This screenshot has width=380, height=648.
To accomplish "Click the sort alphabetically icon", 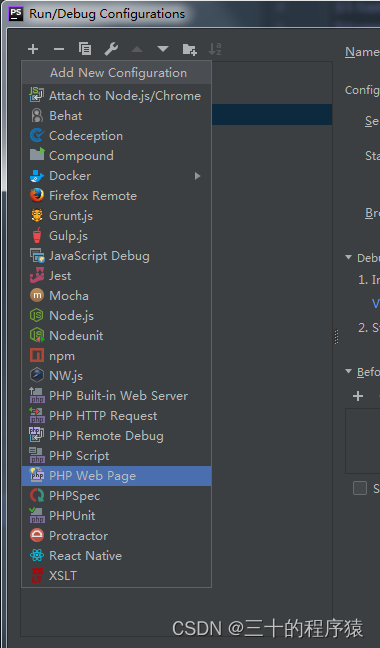I will pyautogui.click(x=215, y=49).
